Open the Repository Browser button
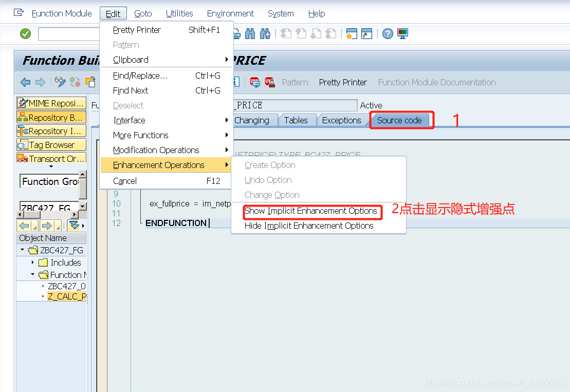570x392 pixels. (51, 117)
